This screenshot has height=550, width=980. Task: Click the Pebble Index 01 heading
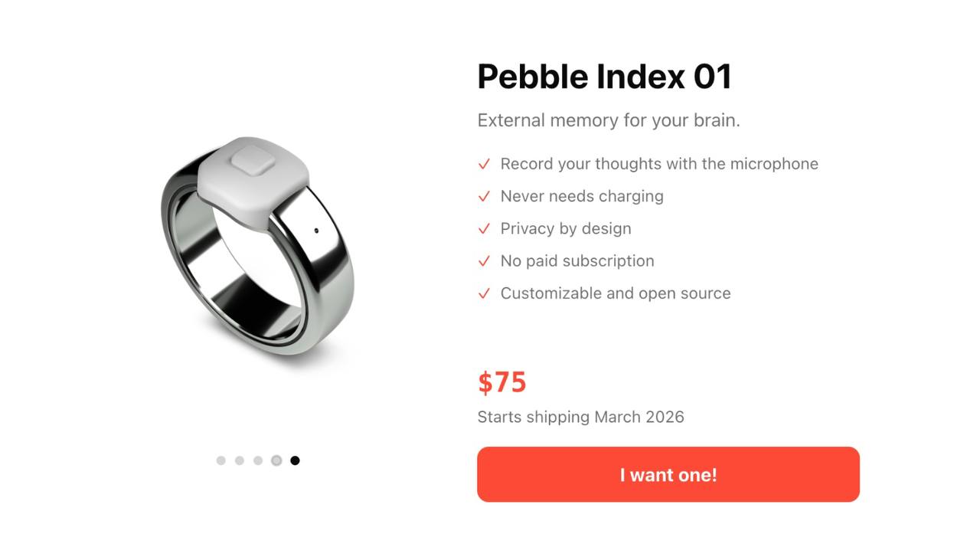(x=604, y=76)
